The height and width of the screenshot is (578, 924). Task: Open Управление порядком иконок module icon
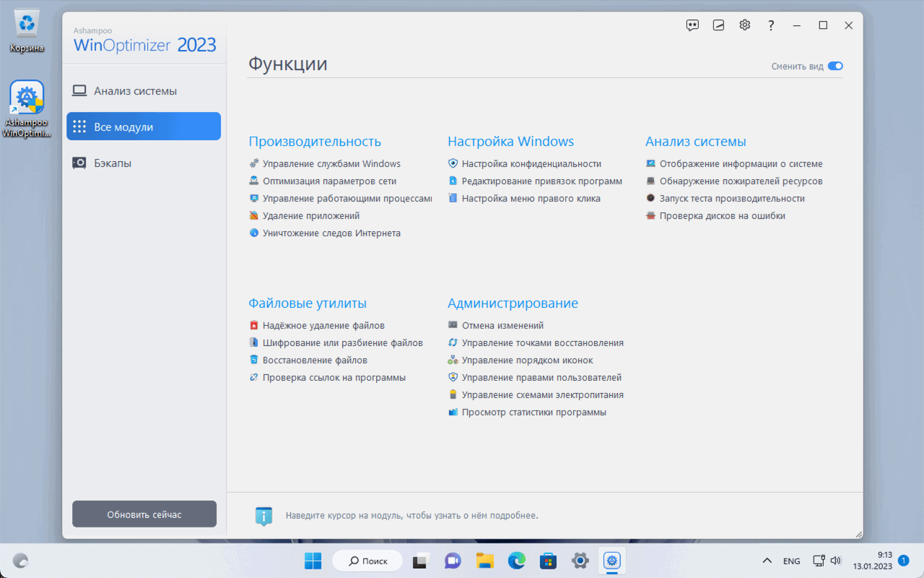pos(453,361)
